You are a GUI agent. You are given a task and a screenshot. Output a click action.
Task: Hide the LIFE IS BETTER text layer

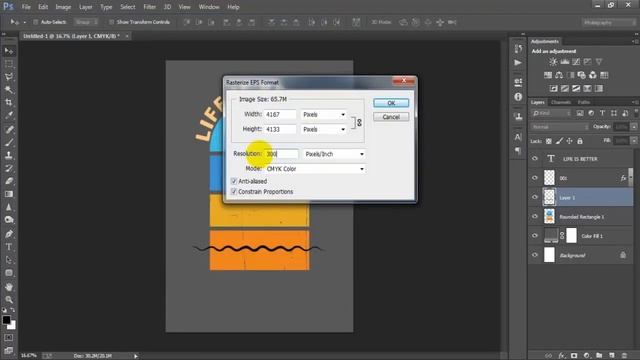click(x=535, y=159)
